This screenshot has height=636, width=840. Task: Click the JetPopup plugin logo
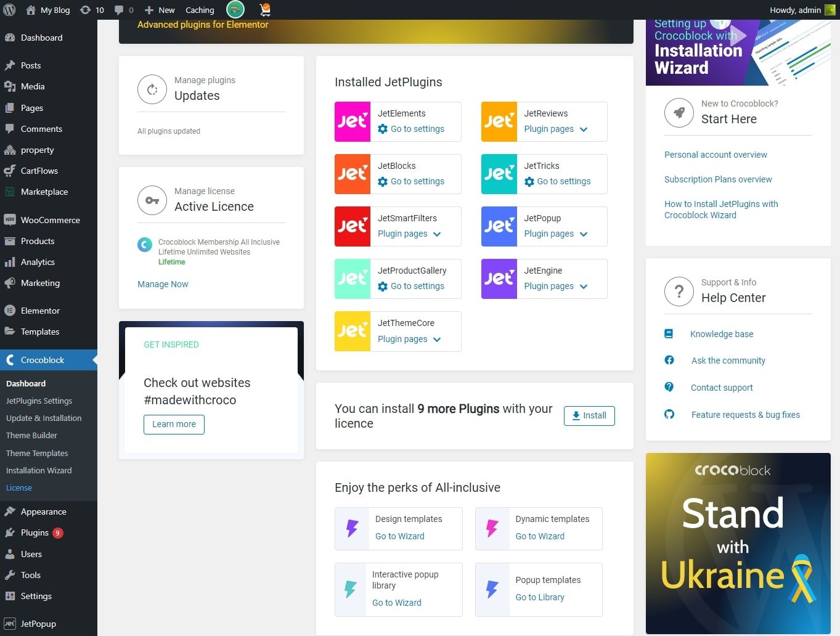click(499, 227)
